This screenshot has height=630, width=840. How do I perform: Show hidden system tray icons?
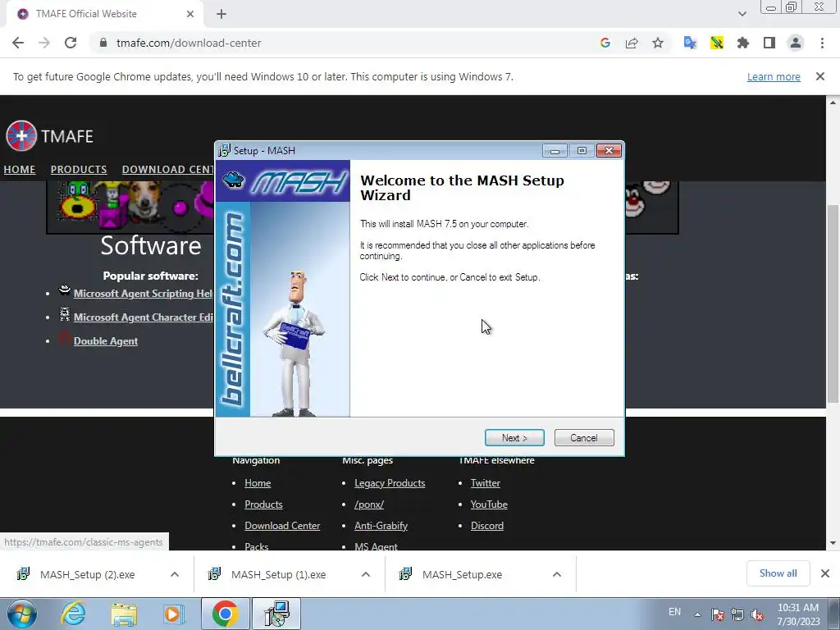point(697,614)
